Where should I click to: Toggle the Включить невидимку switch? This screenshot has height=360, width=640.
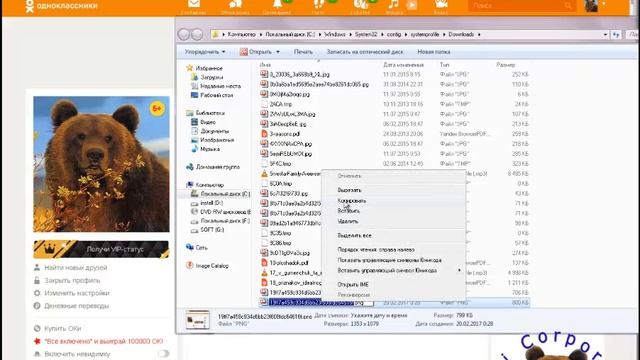tap(163, 353)
